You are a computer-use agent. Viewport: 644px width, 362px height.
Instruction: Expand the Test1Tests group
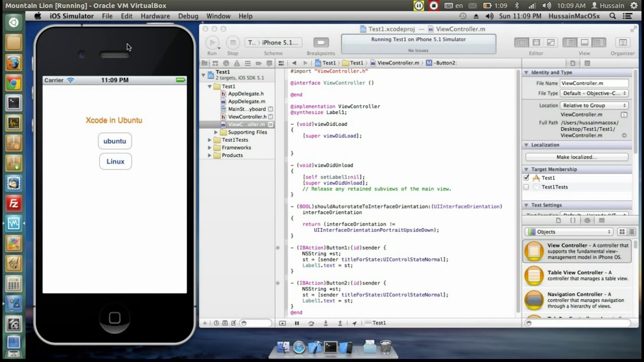[210, 140]
